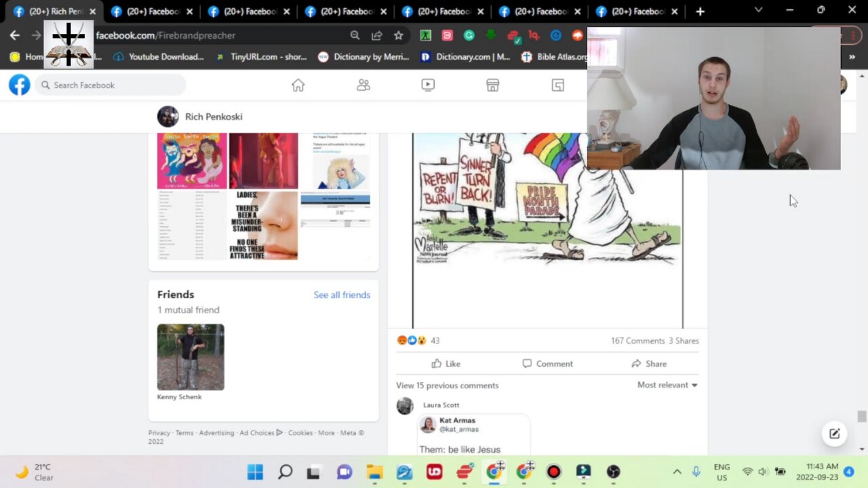The height and width of the screenshot is (488, 868).
Task: Open the green download-arrow extension icon
Action: tap(490, 35)
